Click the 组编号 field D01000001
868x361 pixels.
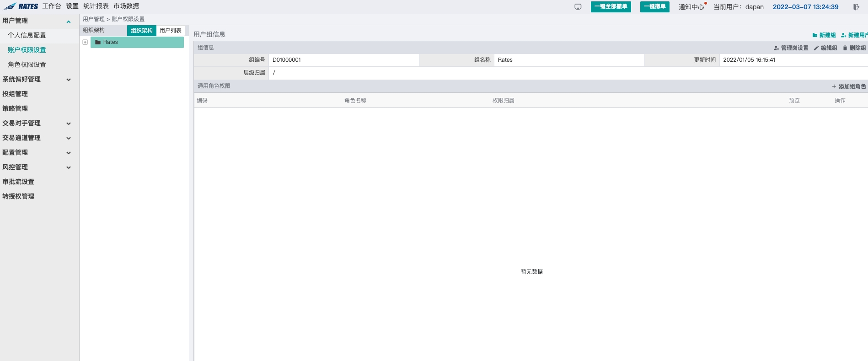point(343,60)
